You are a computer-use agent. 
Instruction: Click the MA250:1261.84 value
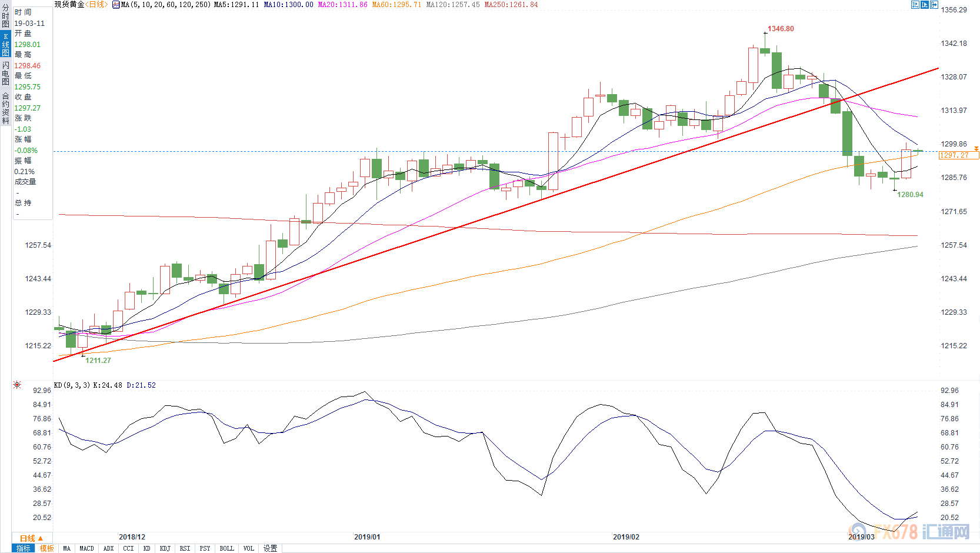[511, 5]
